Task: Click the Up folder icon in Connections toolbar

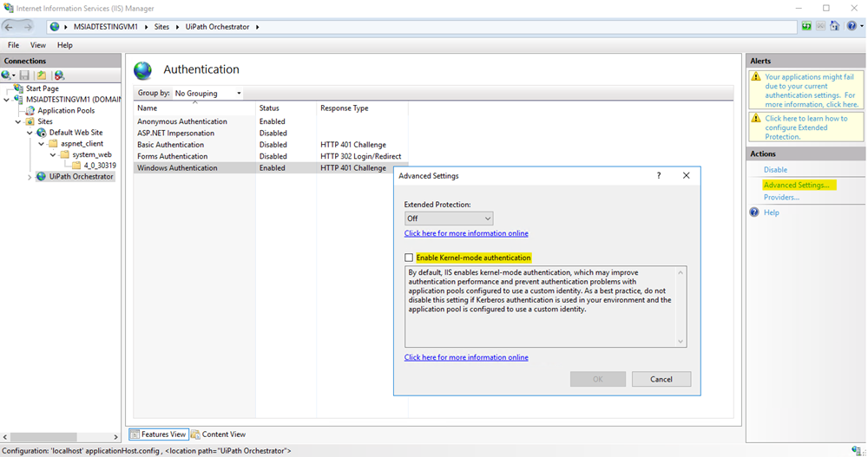Action: click(42, 75)
